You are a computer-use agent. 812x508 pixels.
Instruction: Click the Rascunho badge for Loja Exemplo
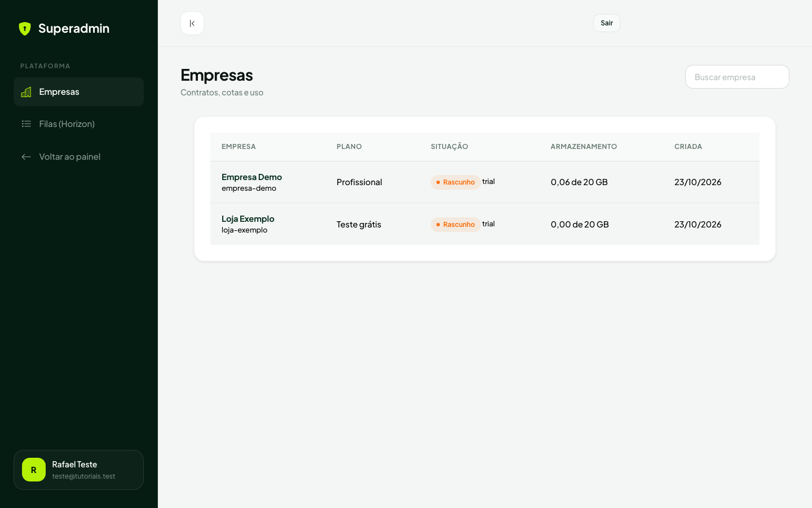click(x=456, y=225)
